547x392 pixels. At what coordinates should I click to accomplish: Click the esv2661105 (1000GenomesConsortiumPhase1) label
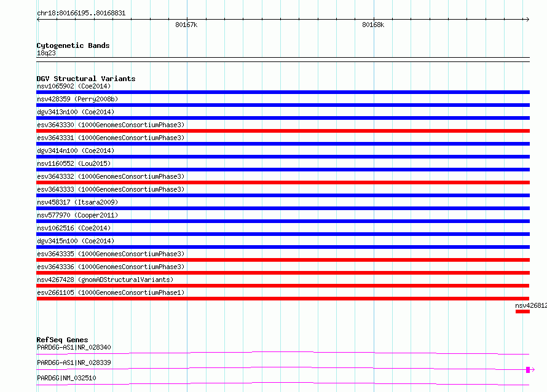[111, 292]
